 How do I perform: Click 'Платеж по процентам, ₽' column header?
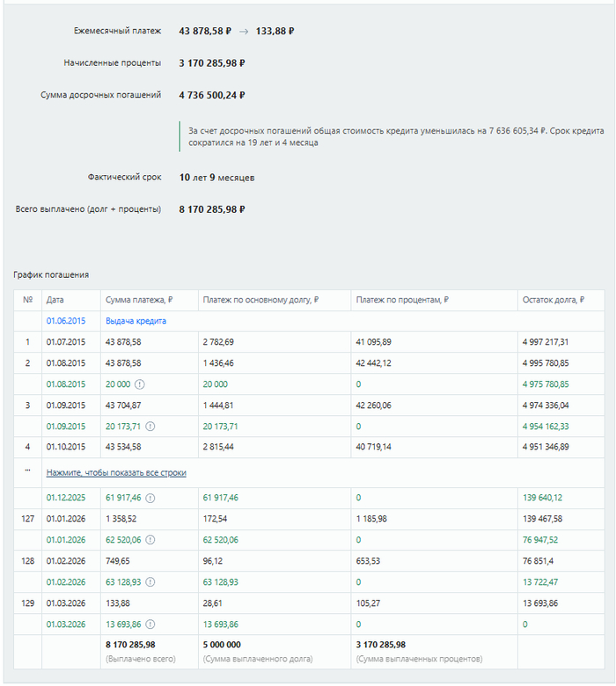[402, 300]
